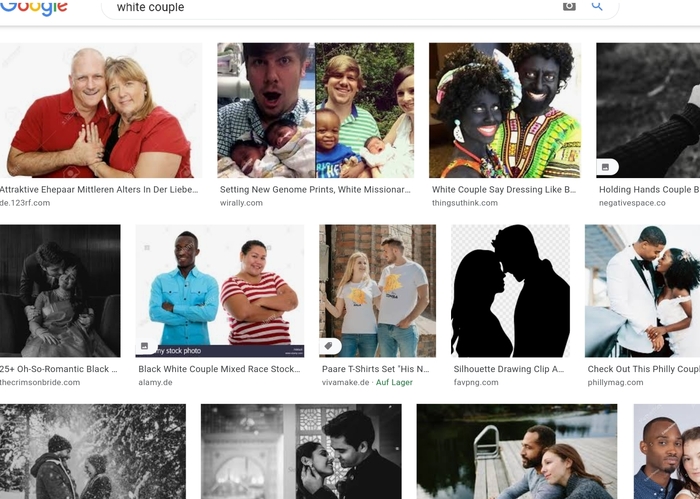This screenshot has width=700, height=499.
Task: Open the silhouette drawing clip art thumbnail
Action: (x=510, y=290)
